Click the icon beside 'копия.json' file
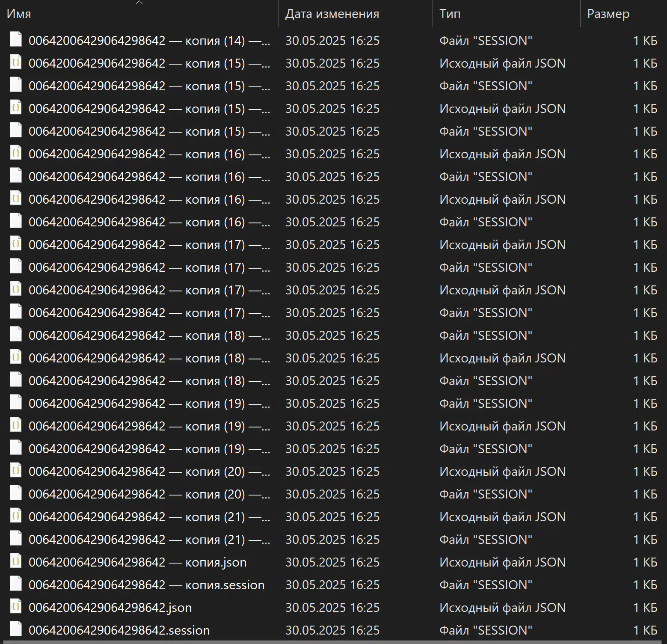Image resolution: width=667 pixels, height=644 pixels. click(16, 561)
